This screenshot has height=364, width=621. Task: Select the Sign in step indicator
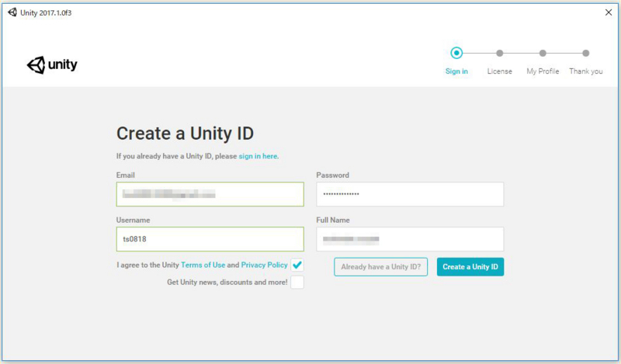[456, 53]
